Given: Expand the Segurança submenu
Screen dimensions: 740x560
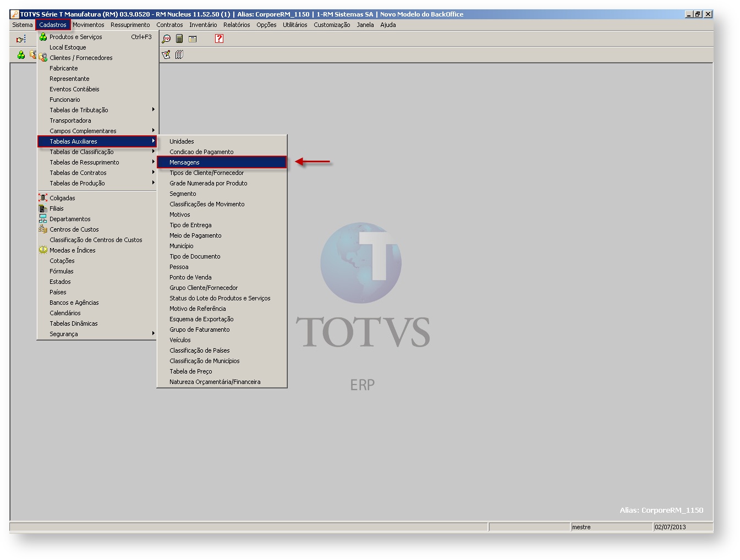Looking at the screenshot, I should (97, 334).
